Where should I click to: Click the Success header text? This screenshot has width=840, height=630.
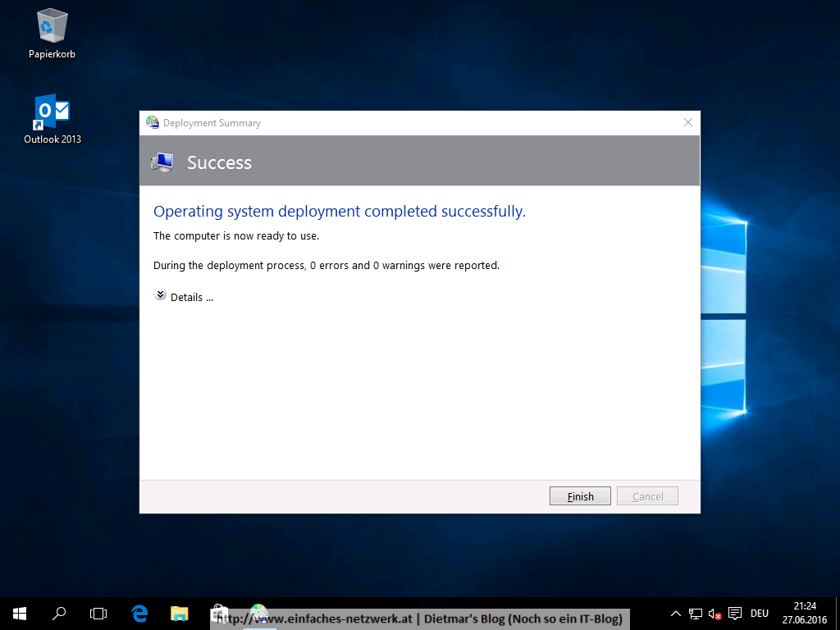219,162
